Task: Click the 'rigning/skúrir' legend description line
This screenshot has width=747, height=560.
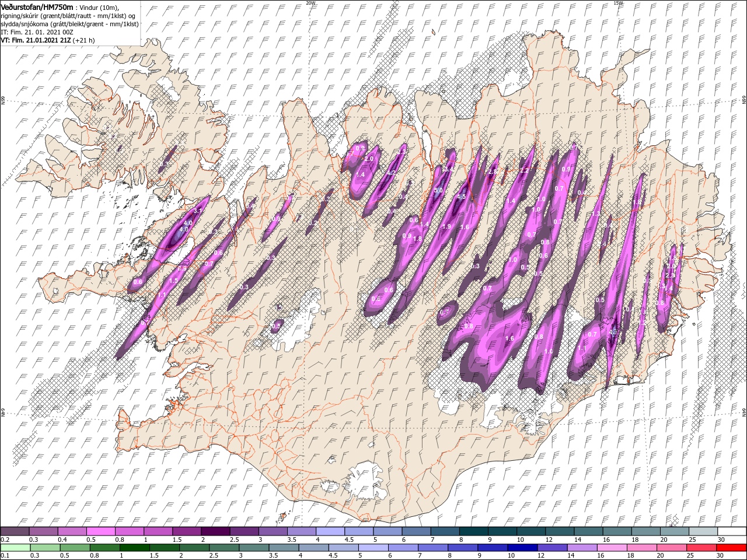Action: (x=68, y=15)
